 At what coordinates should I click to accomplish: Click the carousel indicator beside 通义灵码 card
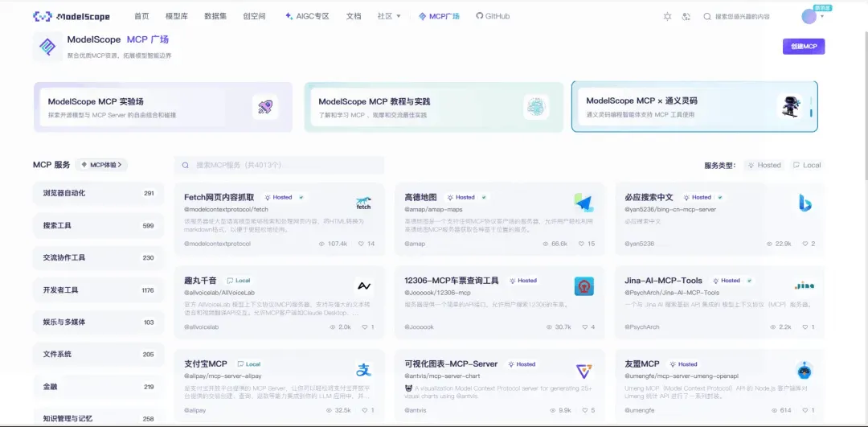(x=811, y=107)
